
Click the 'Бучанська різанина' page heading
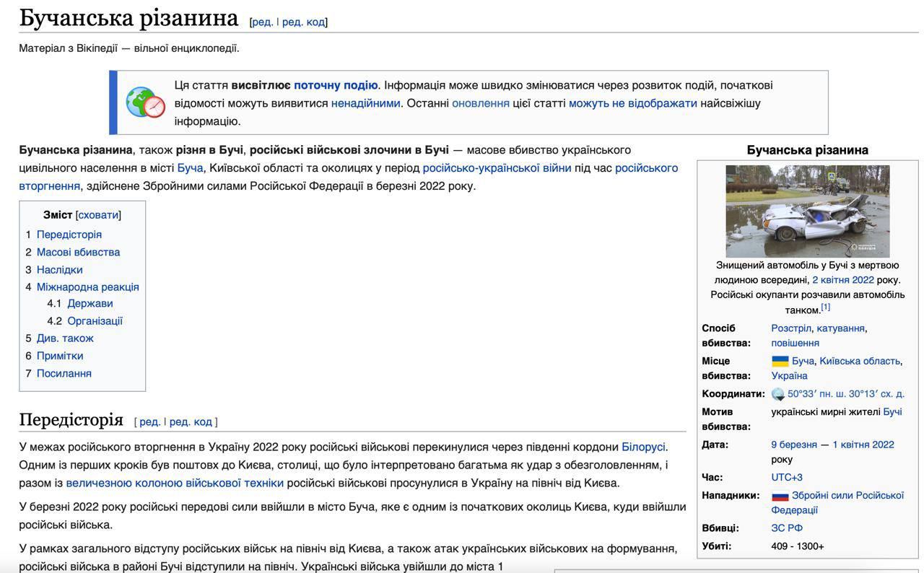[128, 17]
